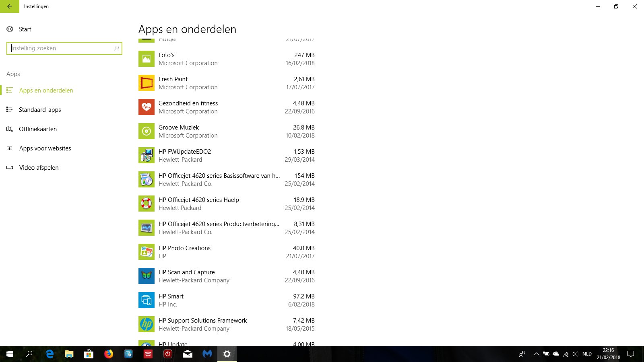Click the red power button taskbar icon

[168, 354]
